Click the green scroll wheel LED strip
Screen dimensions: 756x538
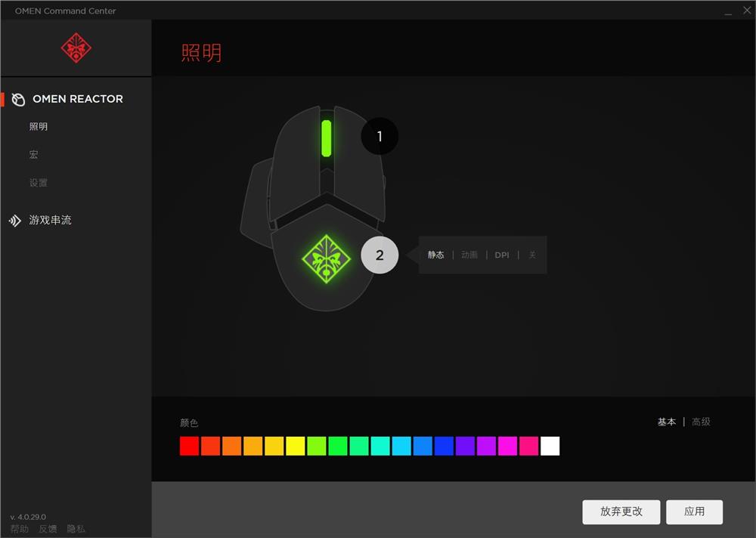pos(325,137)
